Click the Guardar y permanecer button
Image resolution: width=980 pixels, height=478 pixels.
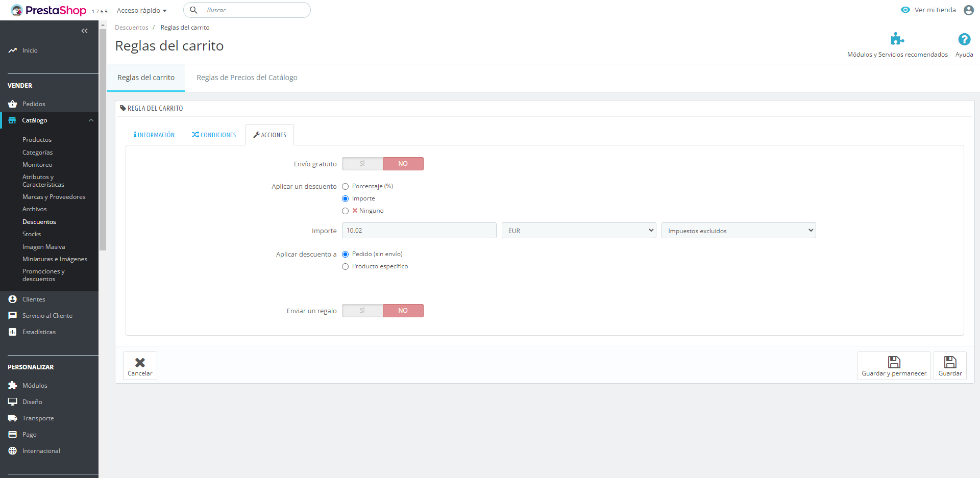[x=893, y=366]
